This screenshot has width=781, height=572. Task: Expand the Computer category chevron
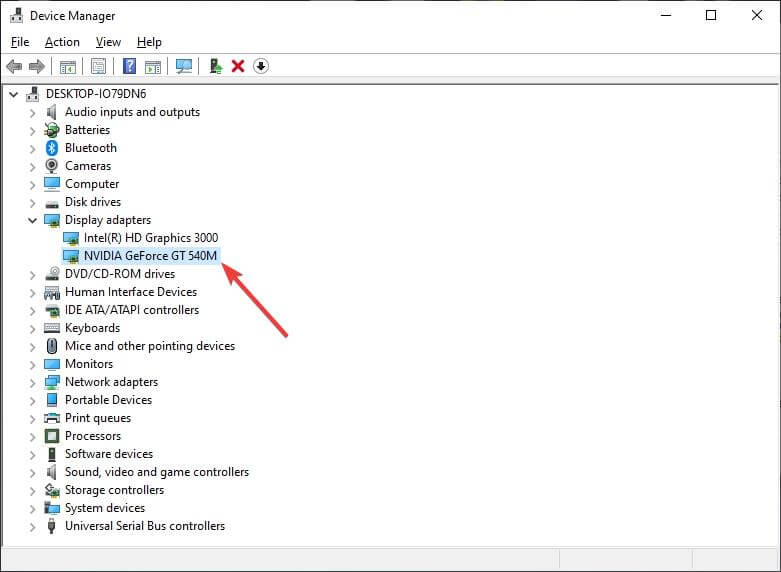[x=33, y=184]
